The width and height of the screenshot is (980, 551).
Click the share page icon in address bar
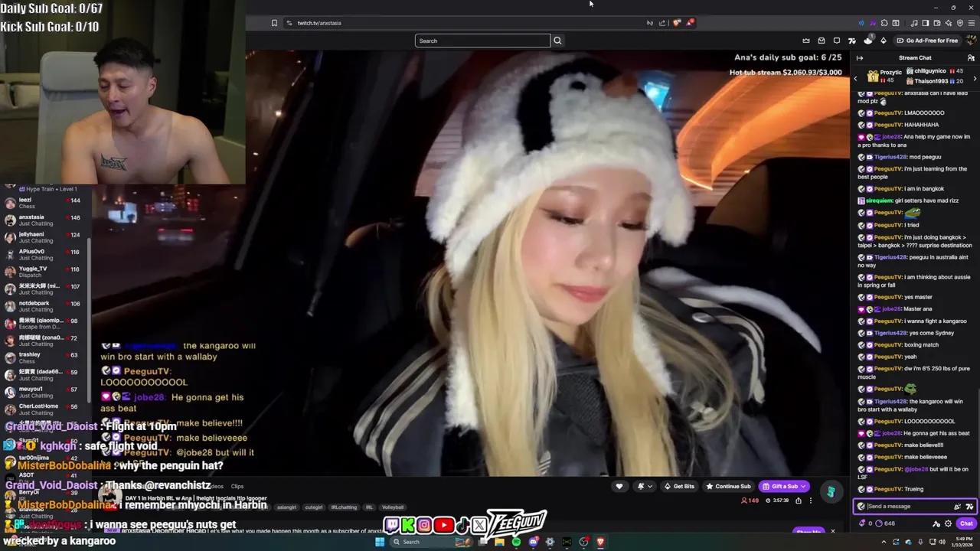pos(662,23)
